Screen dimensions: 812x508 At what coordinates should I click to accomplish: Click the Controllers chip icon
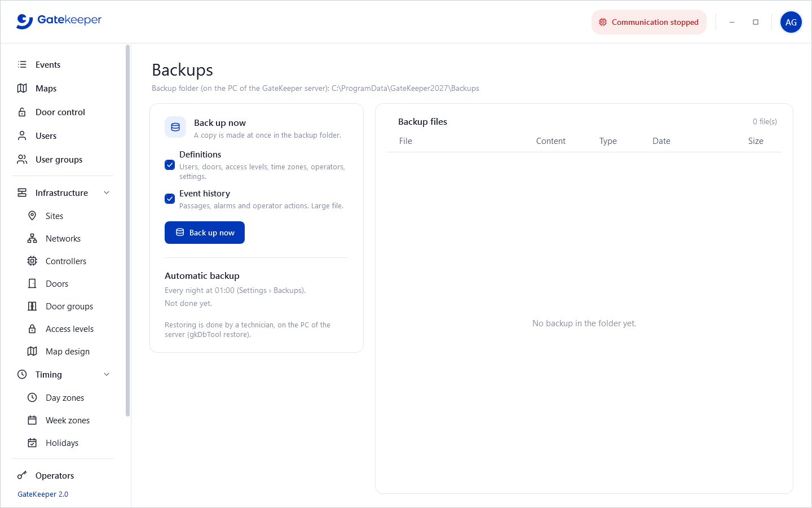[32, 261]
